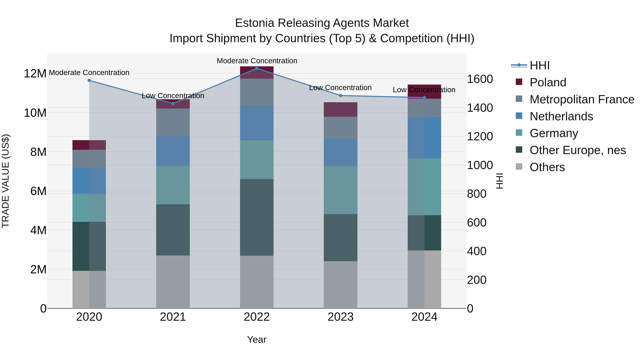Click the 2023 x-axis tick label

pos(340,317)
